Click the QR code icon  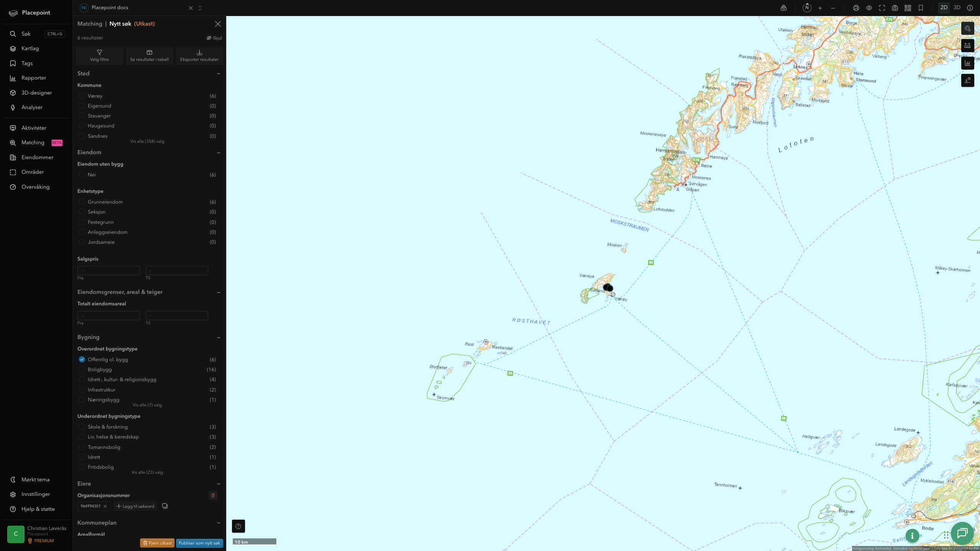908,8
